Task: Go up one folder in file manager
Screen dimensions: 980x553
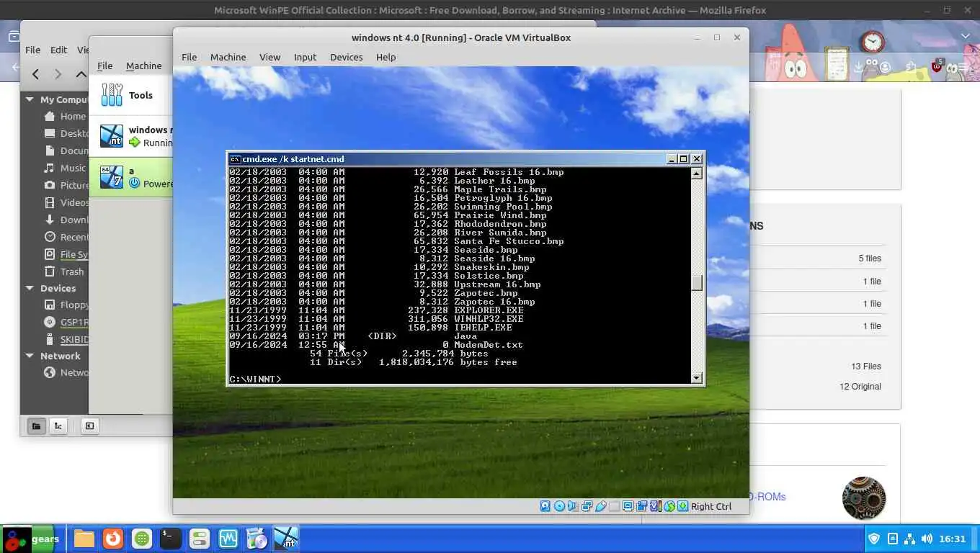Action: [x=81, y=73]
